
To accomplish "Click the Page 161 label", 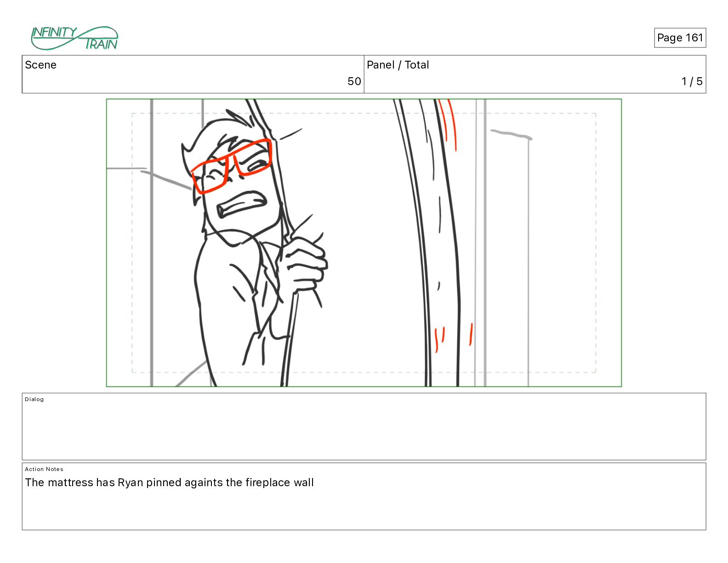I will click(x=680, y=38).
